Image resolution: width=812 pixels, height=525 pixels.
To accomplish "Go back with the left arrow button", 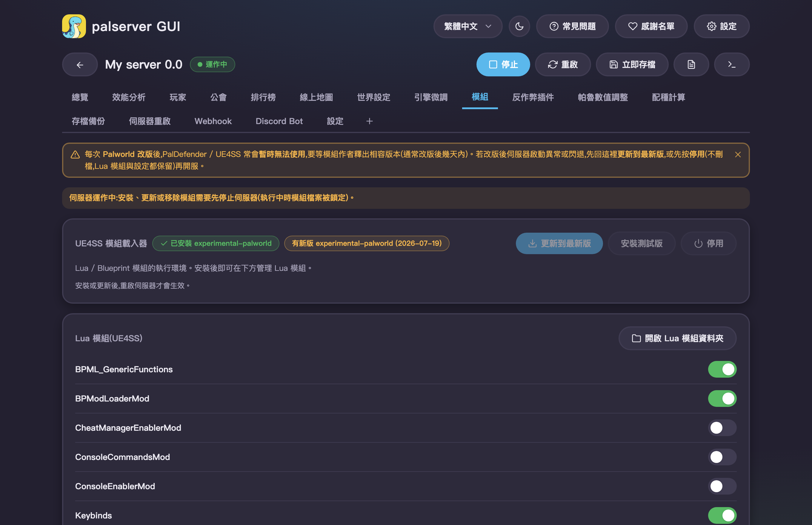I will (x=80, y=64).
